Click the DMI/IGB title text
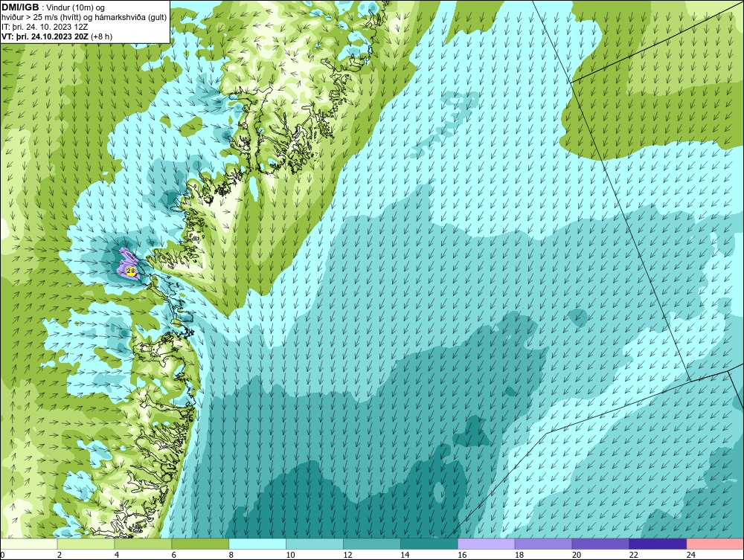This screenshot has width=744, height=560. tap(20, 7)
